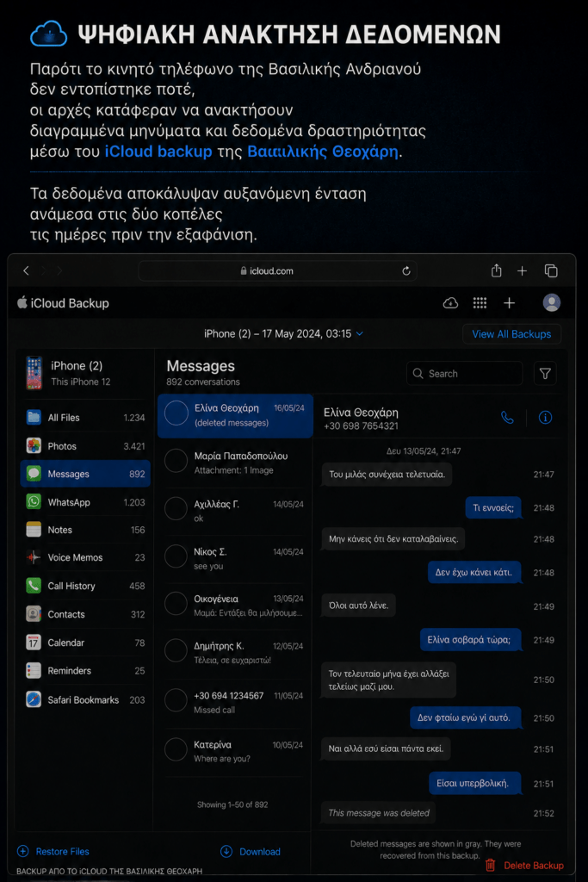Click the Delete Backup label
Screen dimensions: 588x882
point(534,865)
